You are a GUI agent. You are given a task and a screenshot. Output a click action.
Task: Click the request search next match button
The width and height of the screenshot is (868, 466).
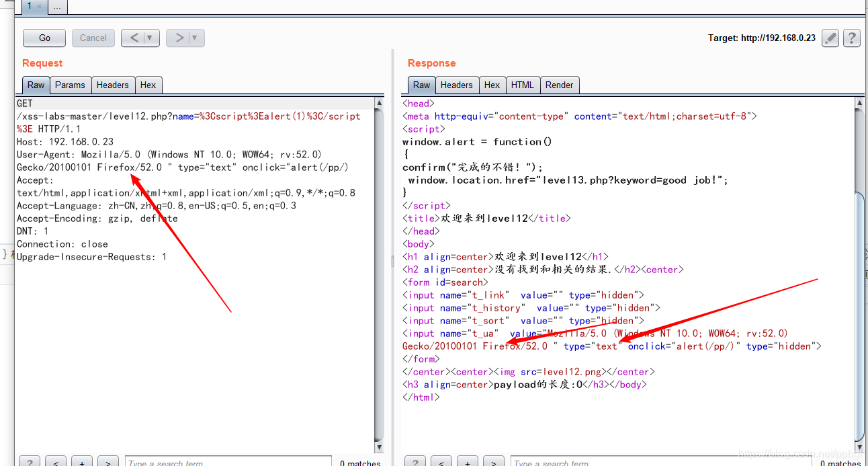108,462
